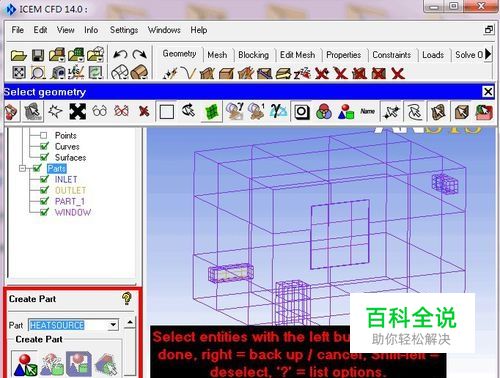The image size is (500, 378).
Task: Click the Create Part by Selection icon
Action: (24, 365)
